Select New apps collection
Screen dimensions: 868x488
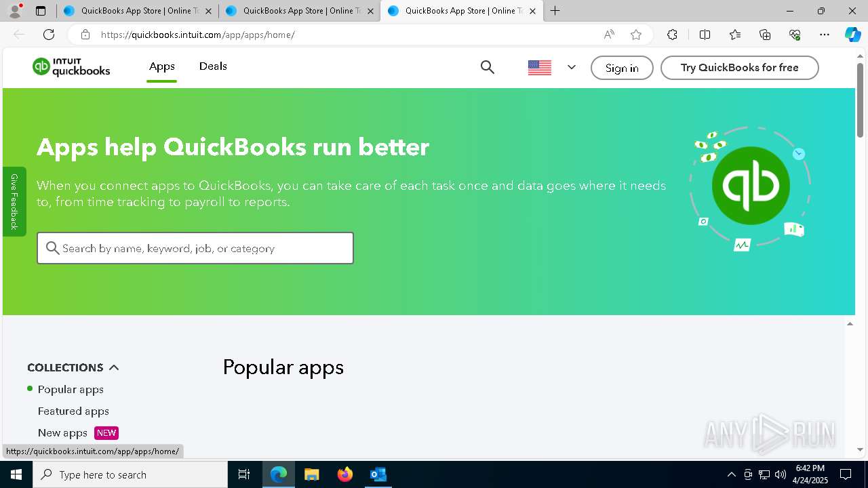[62, 432]
